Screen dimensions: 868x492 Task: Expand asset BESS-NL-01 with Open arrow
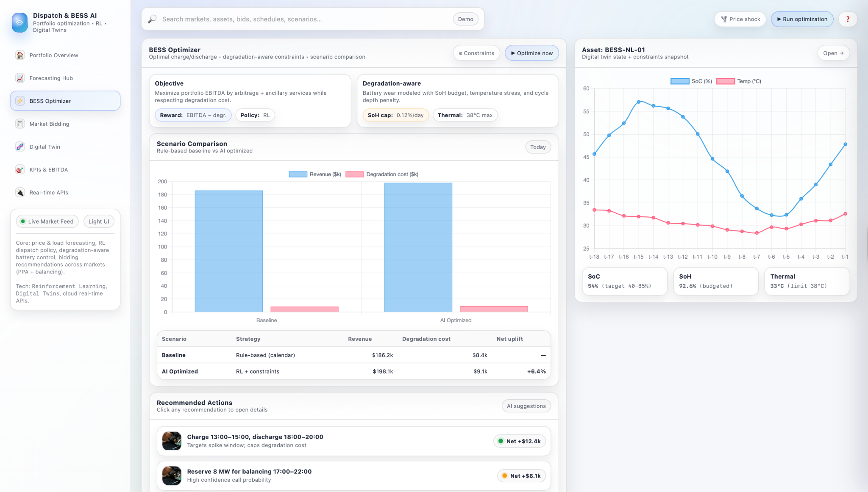pos(833,53)
